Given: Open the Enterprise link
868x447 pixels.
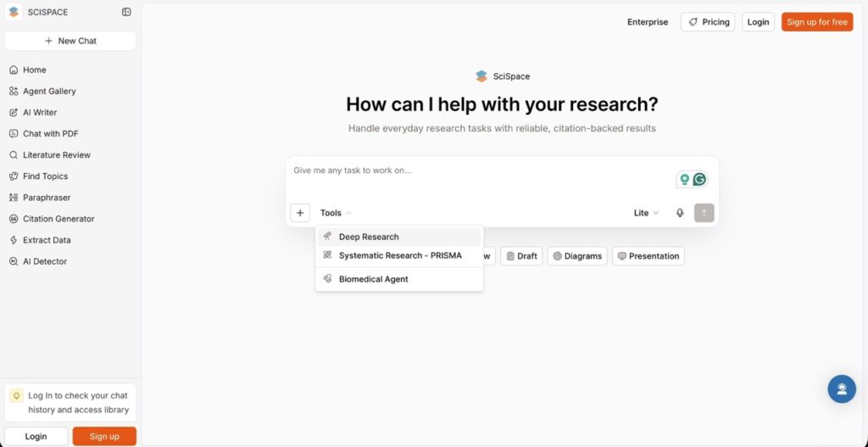Looking at the screenshot, I should 647,22.
